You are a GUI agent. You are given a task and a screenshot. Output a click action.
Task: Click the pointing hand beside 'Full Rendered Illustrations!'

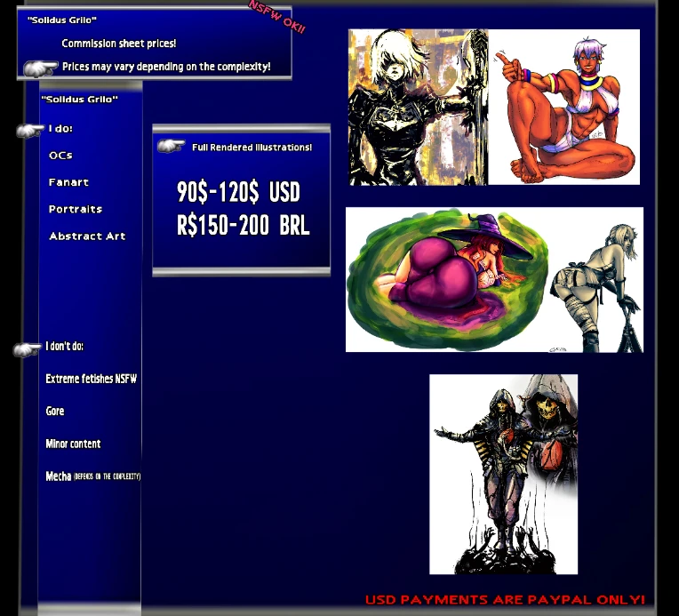171,146
